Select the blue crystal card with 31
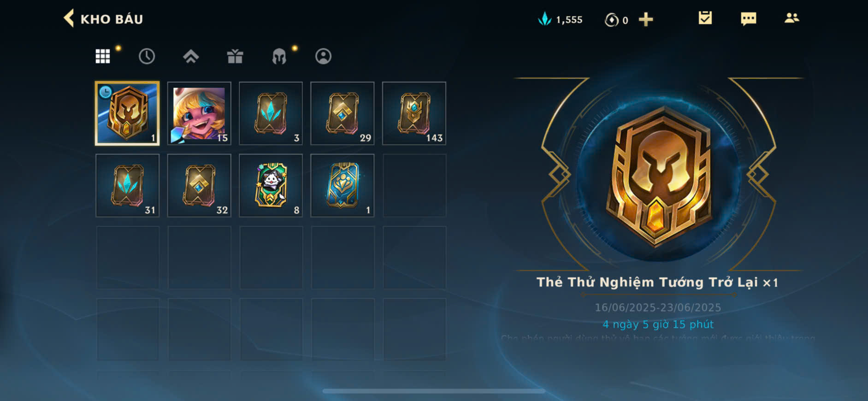This screenshot has width=868, height=401. point(128,185)
